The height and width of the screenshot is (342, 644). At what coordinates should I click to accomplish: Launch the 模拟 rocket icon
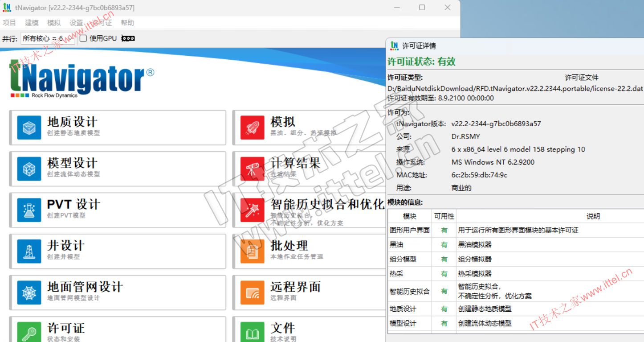coord(253,128)
